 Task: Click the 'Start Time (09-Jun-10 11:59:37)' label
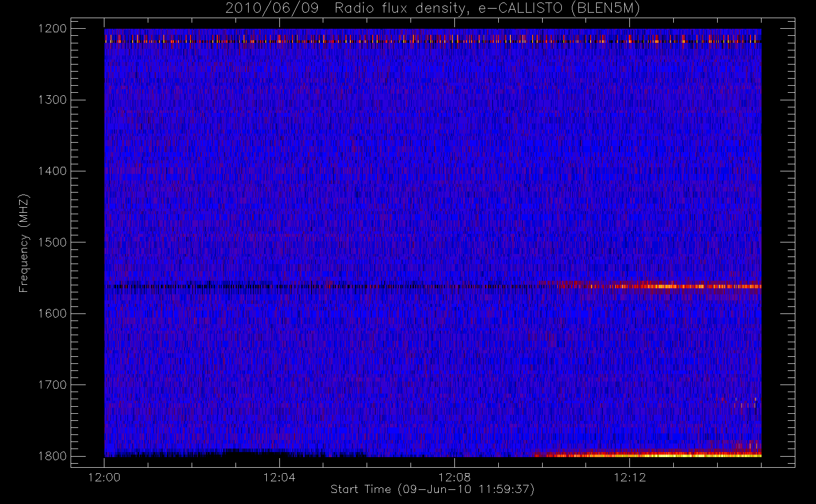(x=433, y=489)
